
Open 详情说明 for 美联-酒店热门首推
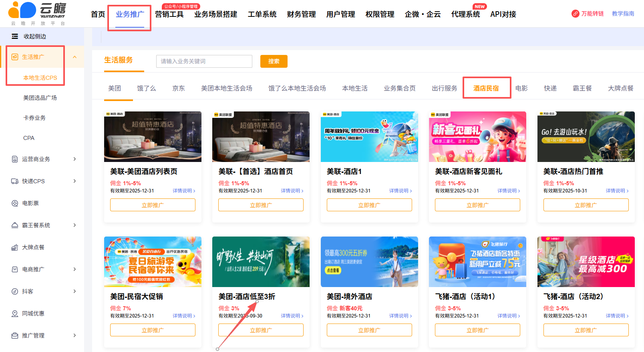617,191
